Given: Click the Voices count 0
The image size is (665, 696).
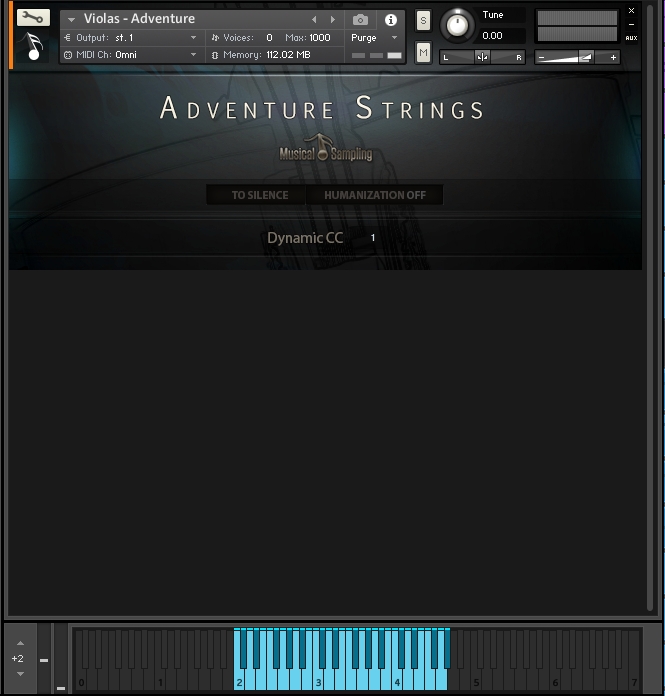Looking at the screenshot, I should pos(269,38).
